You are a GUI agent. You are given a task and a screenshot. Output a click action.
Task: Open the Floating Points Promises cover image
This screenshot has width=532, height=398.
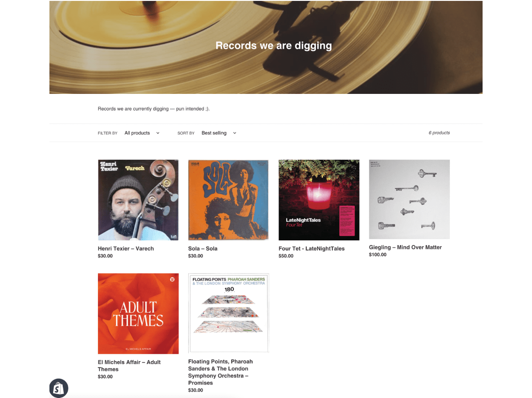click(229, 313)
